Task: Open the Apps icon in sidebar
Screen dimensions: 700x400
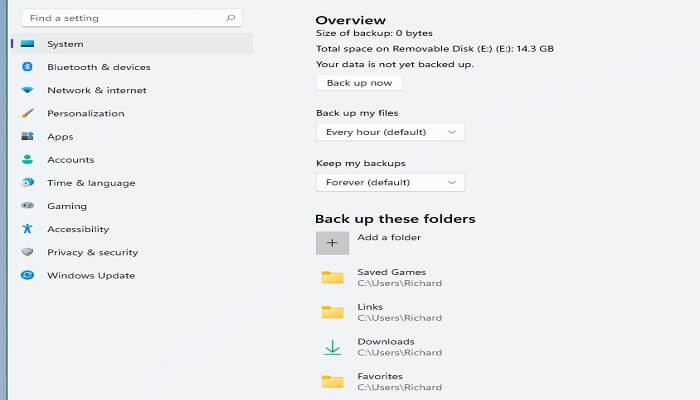Action: 28,137
